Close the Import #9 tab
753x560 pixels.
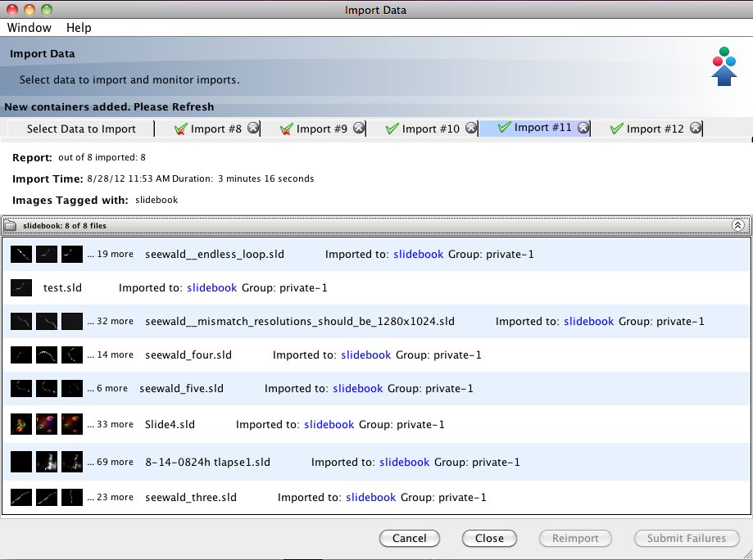359,129
